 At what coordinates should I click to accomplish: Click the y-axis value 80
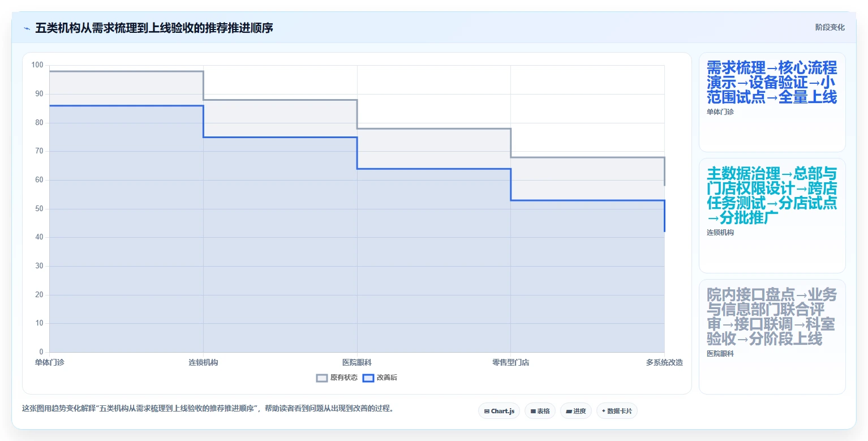(39, 123)
